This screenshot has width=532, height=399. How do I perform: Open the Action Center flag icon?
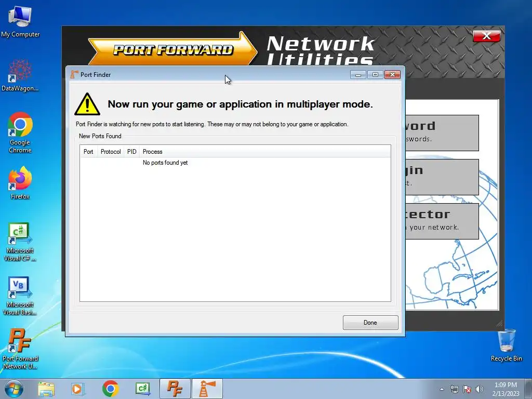pyautogui.click(x=467, y=389)
